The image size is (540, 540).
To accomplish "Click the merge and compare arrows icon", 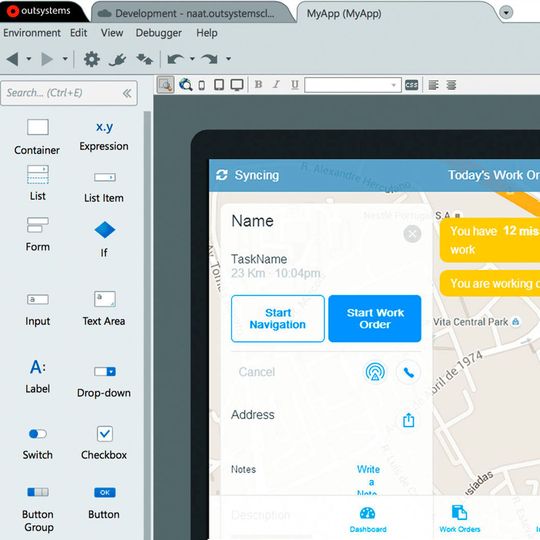I will (x=145, y=59).
